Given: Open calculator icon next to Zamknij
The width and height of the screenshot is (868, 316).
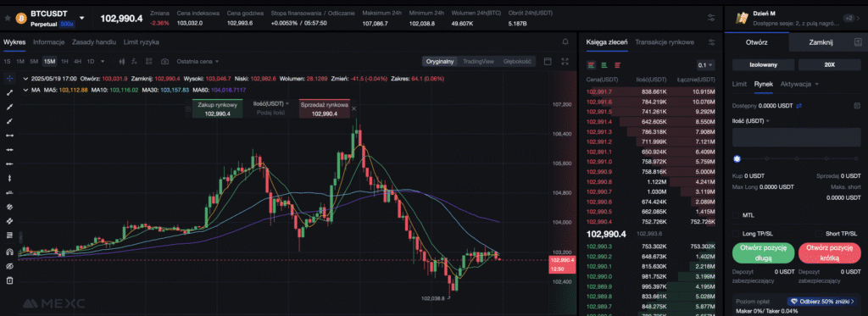Looking at the screenshot, I should (x=858, y=42).
